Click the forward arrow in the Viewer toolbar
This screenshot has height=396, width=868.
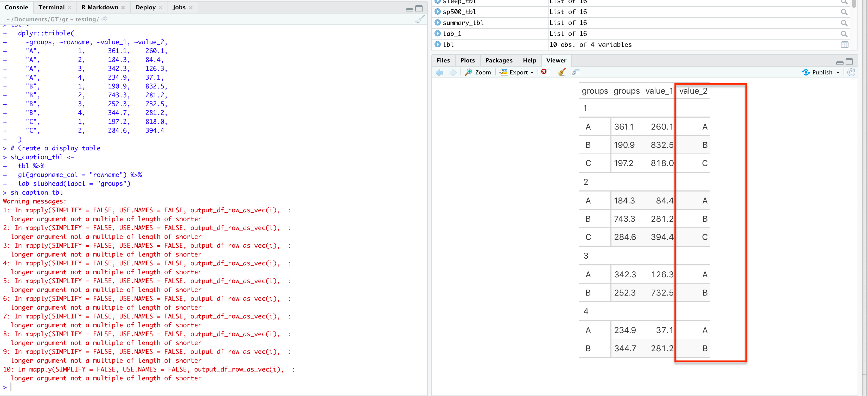[453, 72]
